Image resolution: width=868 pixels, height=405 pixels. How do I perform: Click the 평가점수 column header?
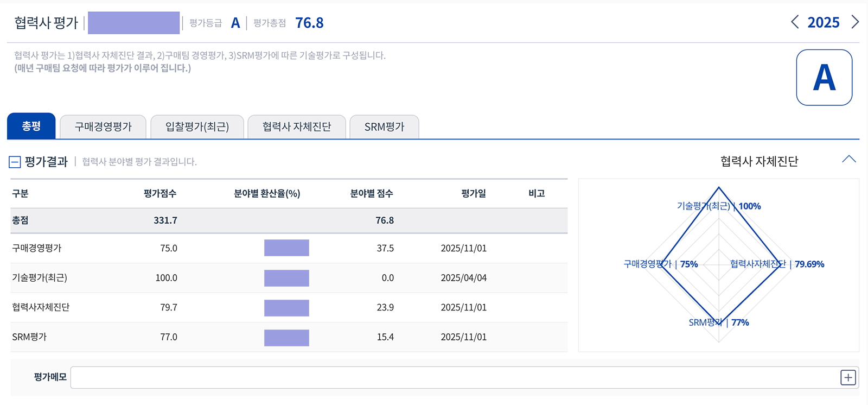click(160, 194)
